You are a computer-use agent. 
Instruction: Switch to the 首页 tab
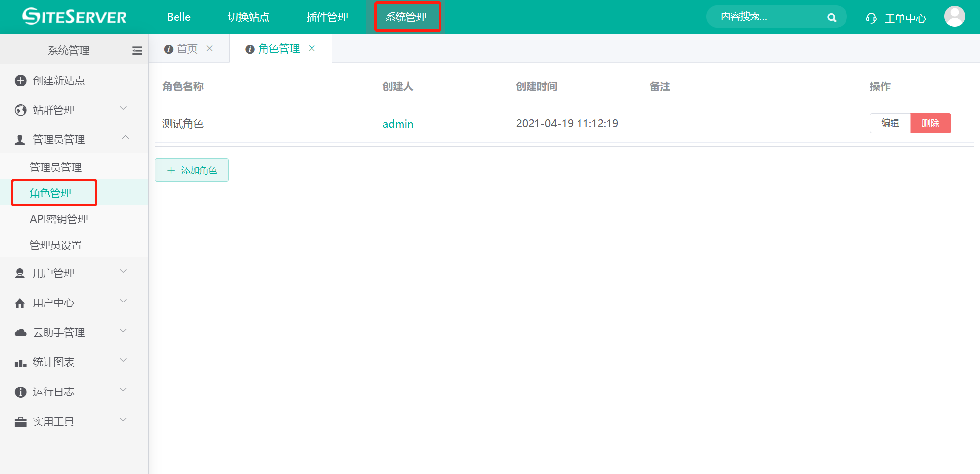(x=187, y=49)
